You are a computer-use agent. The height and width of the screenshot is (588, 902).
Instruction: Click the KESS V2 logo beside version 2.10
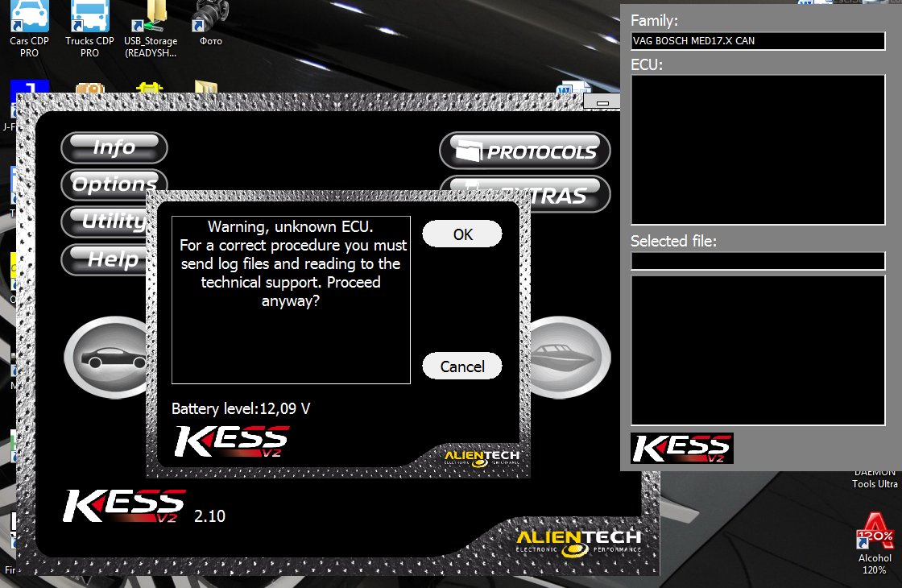click(x=124, y=506)
